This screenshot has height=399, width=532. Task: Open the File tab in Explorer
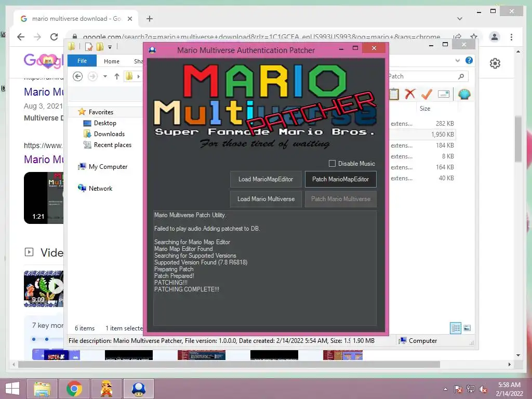point(82,61)
